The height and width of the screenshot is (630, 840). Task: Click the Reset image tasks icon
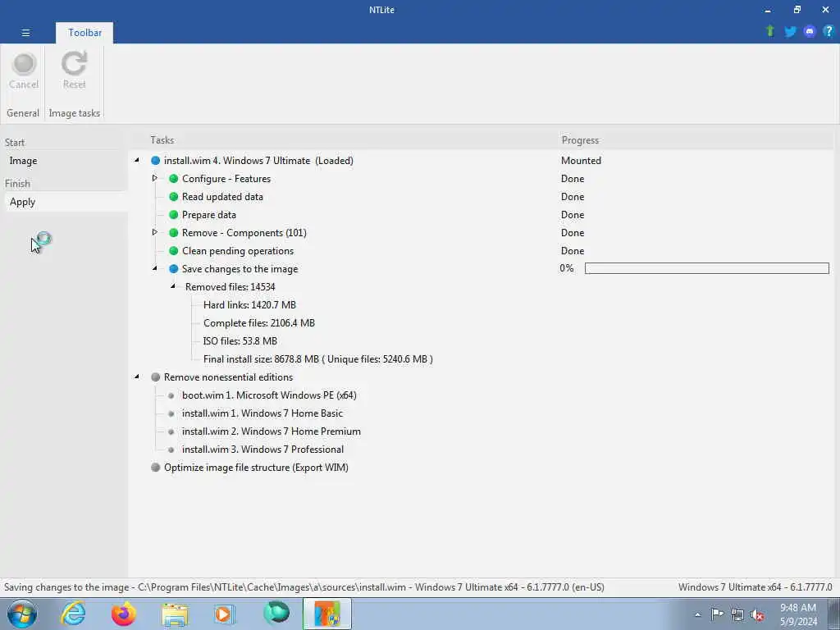pyautogui.click(x=74, y=64)
